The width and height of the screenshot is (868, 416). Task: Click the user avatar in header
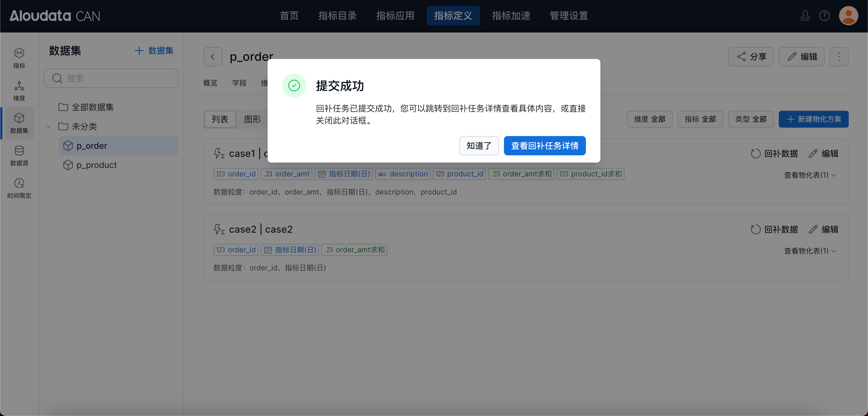point(848,15)
